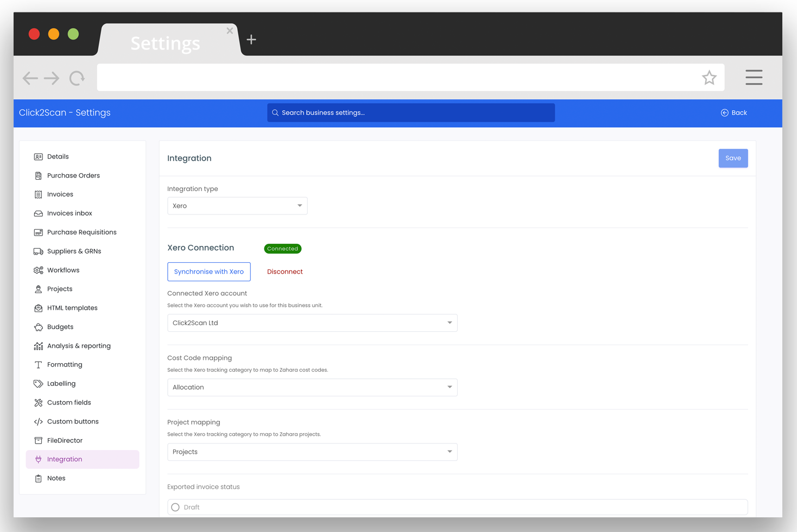Go to the Custom fields section
797x532 pixels.
pos(68,402)
